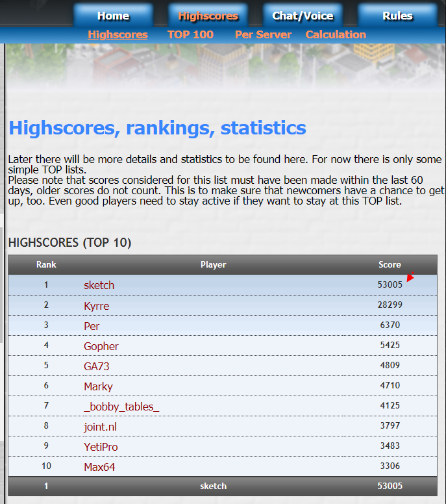This screenshot has height=504, width=446.
Task: Go to the Chat/Voice section
Action: tap(303, 16)
